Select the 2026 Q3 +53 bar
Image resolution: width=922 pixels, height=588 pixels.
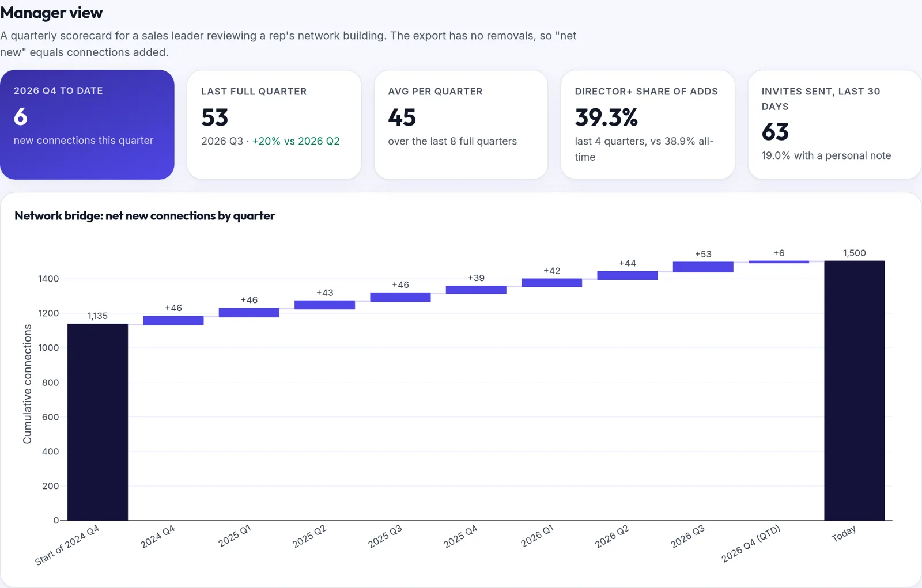click(x=703, y=267)
